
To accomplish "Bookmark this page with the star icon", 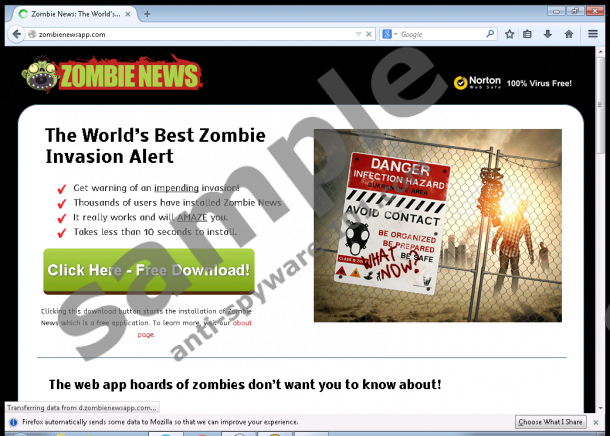I will (509, 34).
